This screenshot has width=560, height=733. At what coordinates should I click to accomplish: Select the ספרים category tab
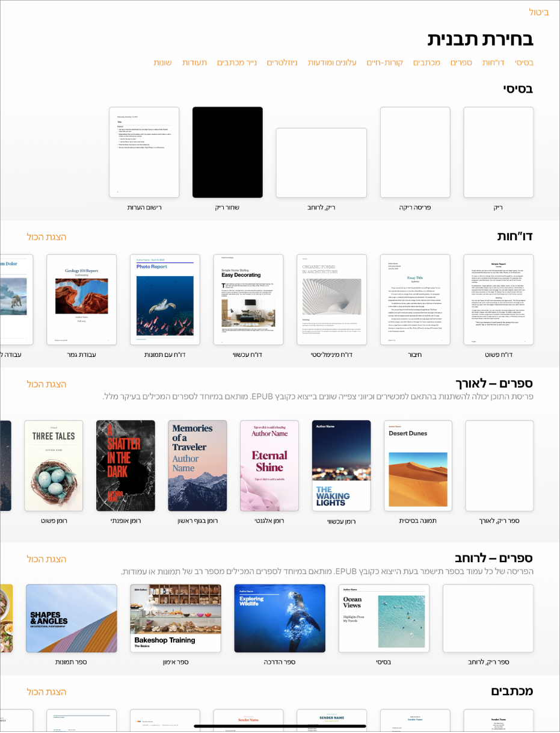click(x=461, y=63)
